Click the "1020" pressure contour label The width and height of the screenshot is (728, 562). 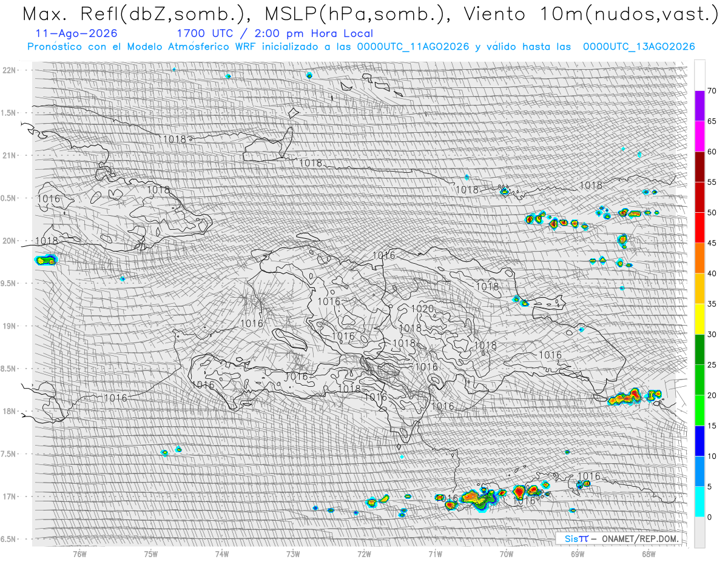(422, 309)
